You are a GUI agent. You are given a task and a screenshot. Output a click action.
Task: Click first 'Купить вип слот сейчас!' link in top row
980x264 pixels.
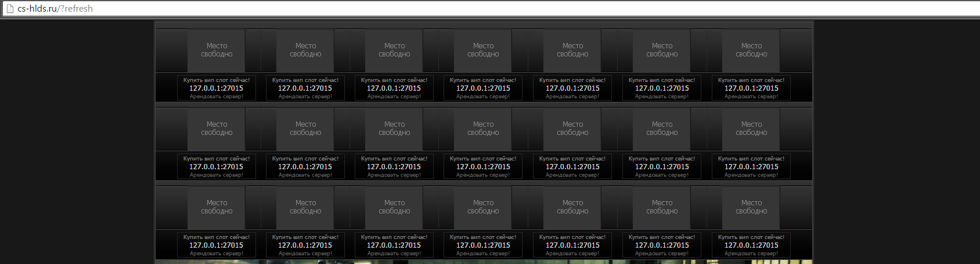[x=217, y=80]
